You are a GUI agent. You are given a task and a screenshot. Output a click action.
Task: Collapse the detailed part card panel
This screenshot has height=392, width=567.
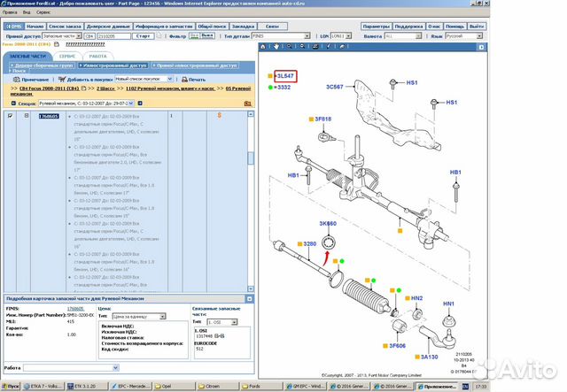tap(250, 299)
